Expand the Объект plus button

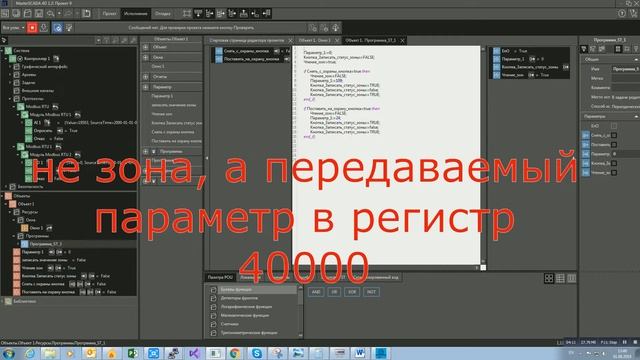pyautogui.click(x=146, y=47)
